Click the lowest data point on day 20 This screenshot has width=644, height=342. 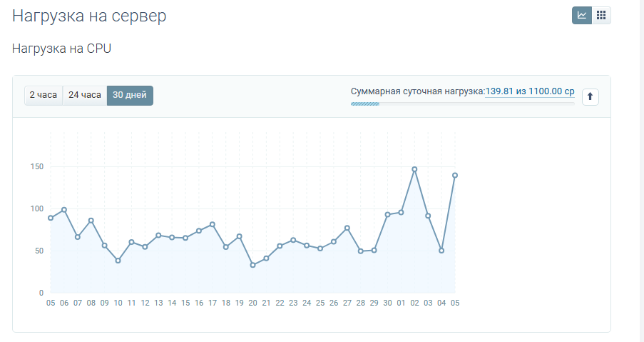[252, 265]
